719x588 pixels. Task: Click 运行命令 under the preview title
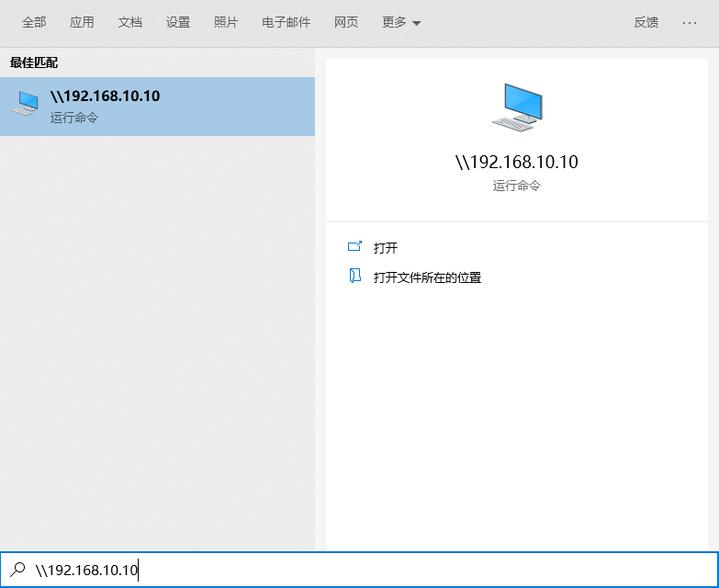click(517, 186)
